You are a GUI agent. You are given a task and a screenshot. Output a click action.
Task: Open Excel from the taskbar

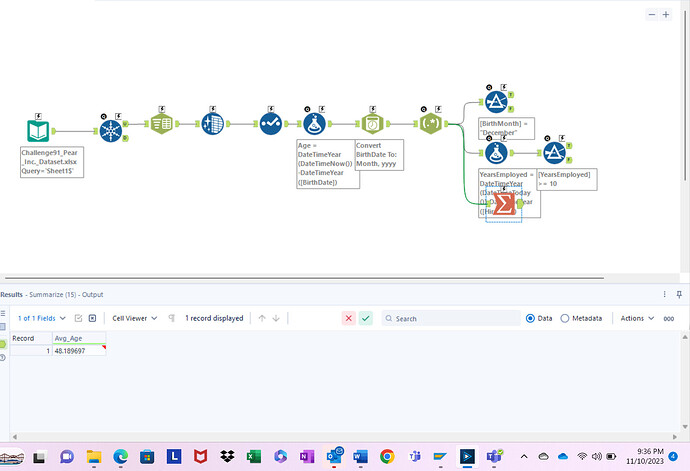(254, 456)
